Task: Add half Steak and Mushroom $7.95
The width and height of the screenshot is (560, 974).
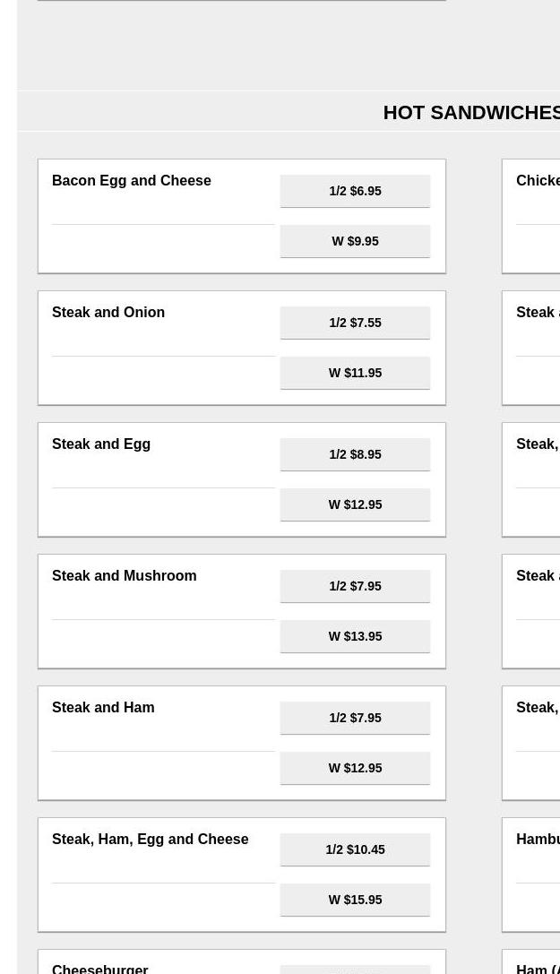Action: click(355, 586)
